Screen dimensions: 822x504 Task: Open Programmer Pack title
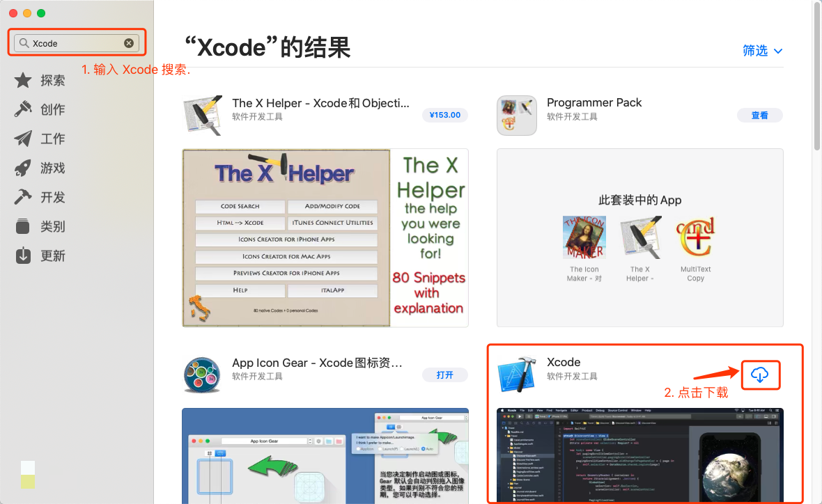pos(594,103)
